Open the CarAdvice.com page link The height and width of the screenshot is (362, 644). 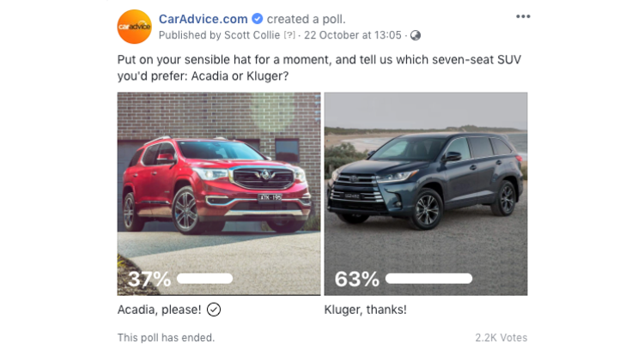click(203, 19)
